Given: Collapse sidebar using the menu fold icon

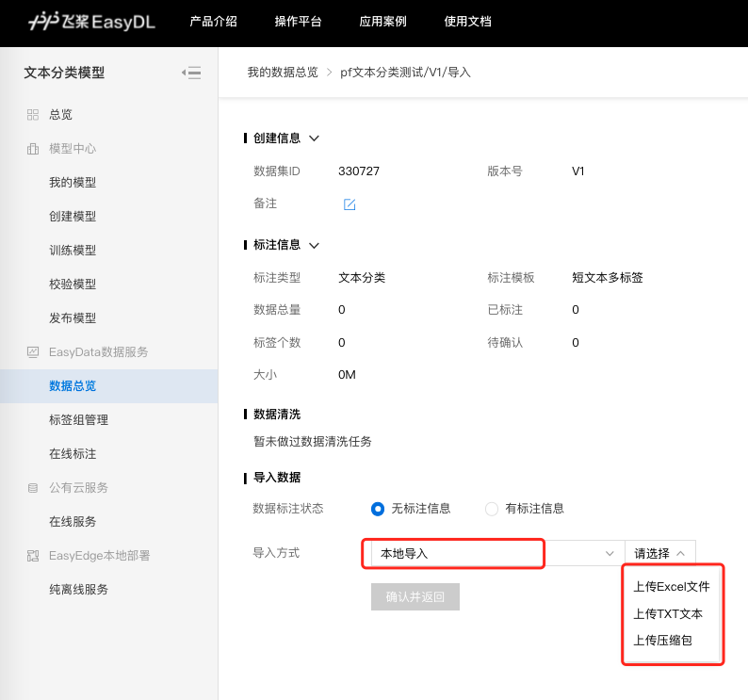Looking at the screenshot, I should (191, 73).
